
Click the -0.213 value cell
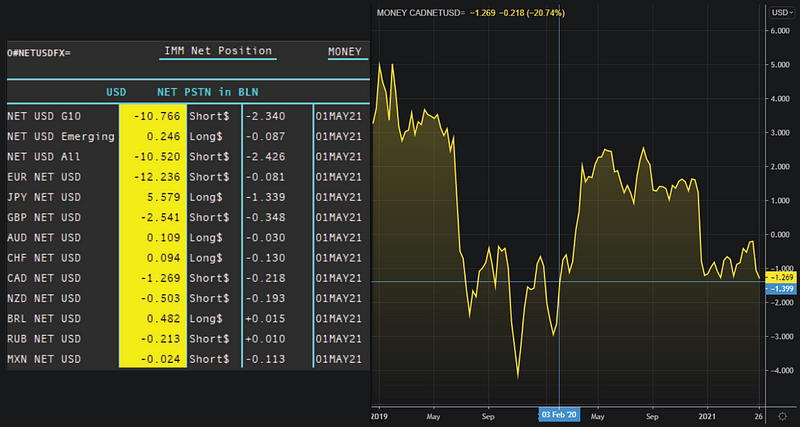[161, 339]
